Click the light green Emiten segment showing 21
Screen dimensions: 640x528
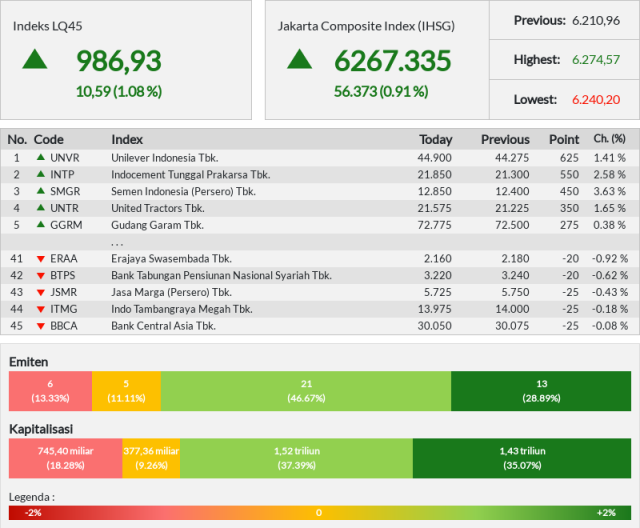click(x=306, y=391)
